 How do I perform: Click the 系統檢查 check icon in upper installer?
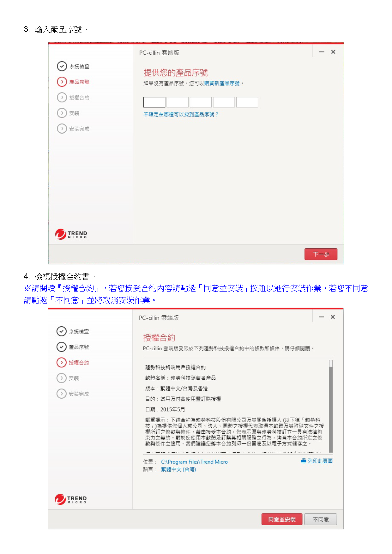[x=62, y=66]
